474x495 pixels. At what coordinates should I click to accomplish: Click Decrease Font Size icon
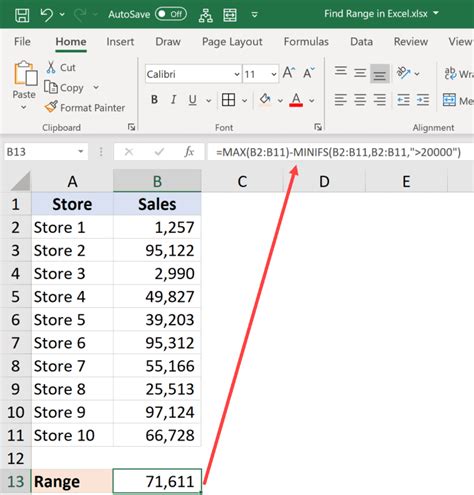pyautogui.click(x=309, y=72)
